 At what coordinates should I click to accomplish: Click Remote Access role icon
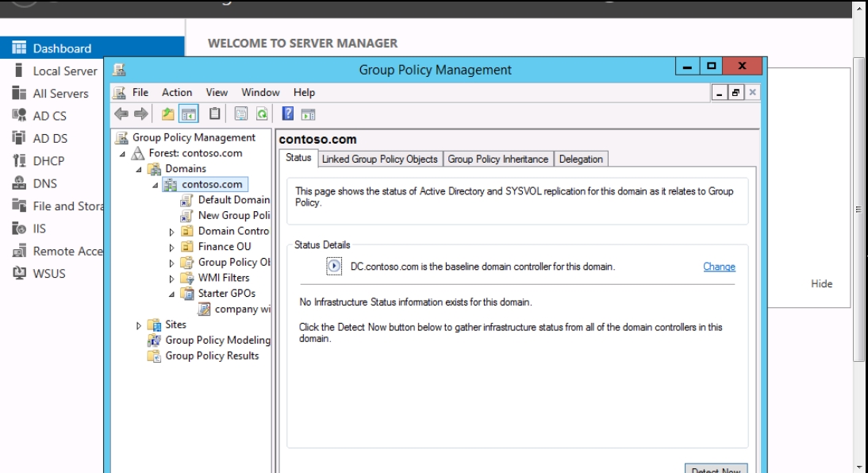tap(19, 251)
